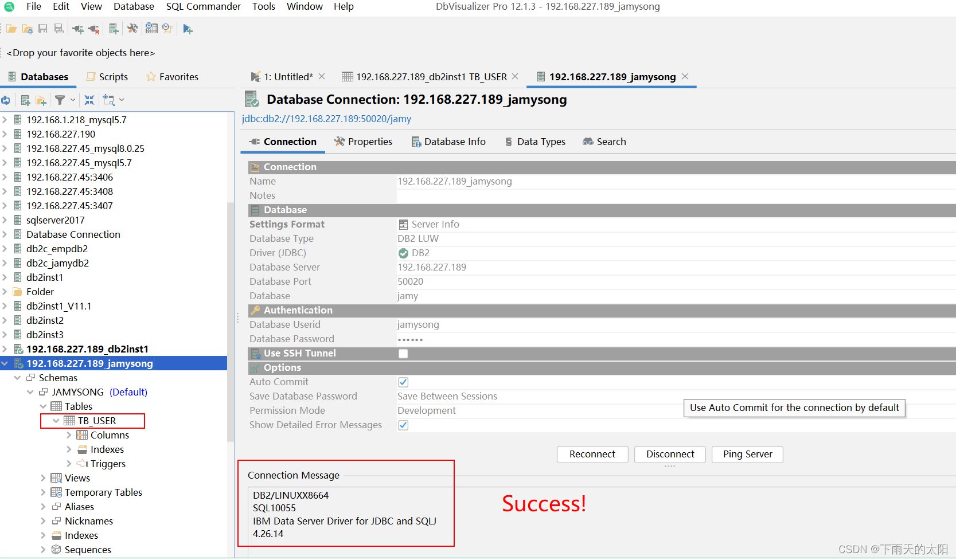Click the funnel filter icon

(60, 100)
